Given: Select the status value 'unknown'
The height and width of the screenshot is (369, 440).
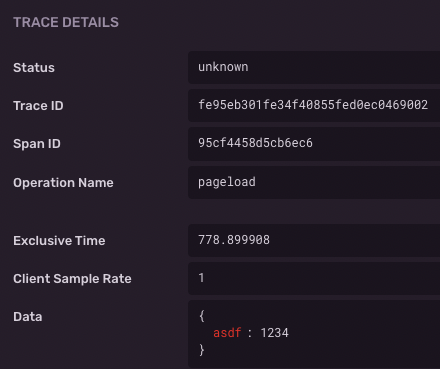Looking at the screenshot, I should [x=223, y=67].
